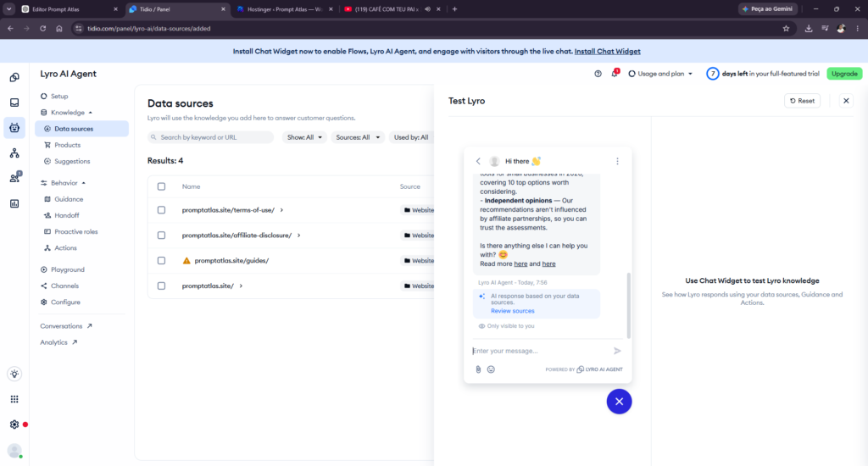This screenshot has width=868, height=466.
Task: Check the promptatlas.site/affiliate-disclosure/ row checkbox
Action: tap(161, 236)
